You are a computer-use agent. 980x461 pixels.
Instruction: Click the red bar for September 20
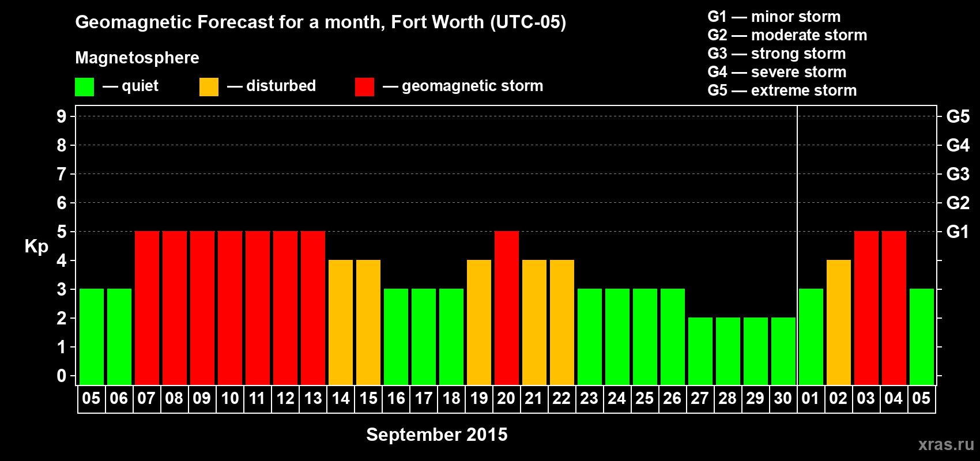point(507,308)
